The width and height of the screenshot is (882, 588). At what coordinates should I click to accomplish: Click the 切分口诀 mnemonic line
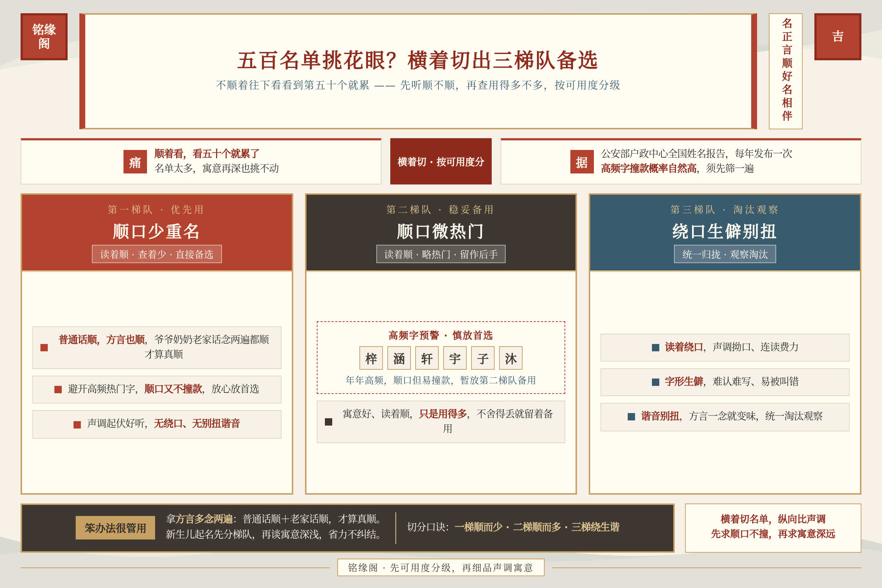coord(513,527)
